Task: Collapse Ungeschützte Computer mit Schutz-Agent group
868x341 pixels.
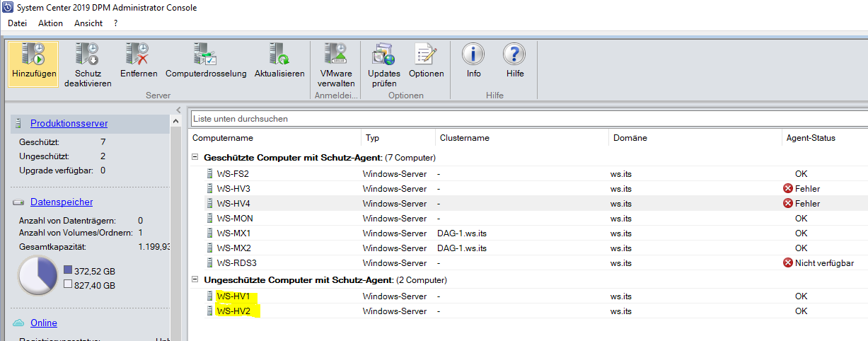Action: click(196, 280)
